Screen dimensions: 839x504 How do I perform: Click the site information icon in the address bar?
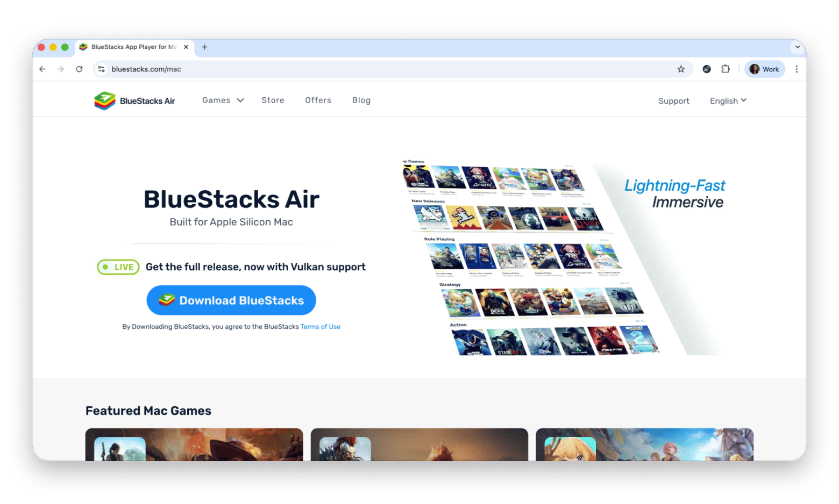tap(101, 69)
